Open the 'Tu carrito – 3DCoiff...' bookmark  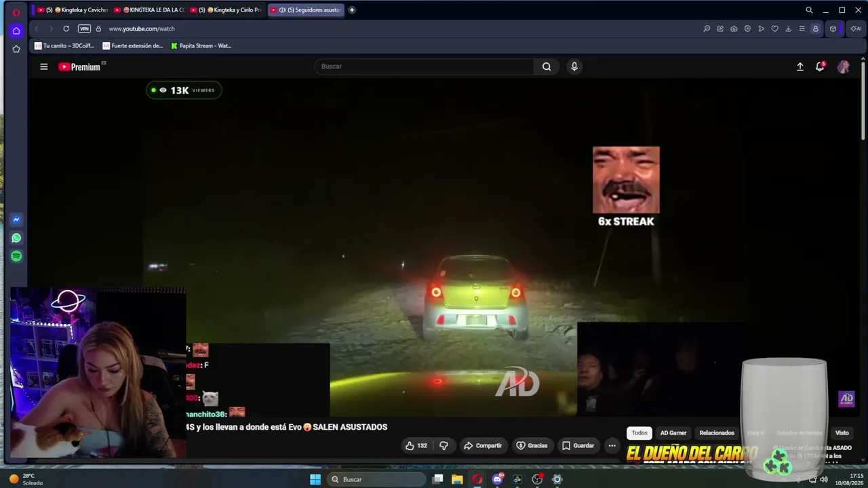pyautogui.click(x=65, y=46)
